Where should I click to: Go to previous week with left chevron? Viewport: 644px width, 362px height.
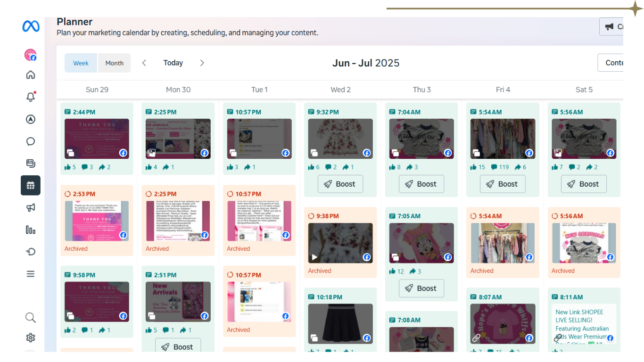(x=144, y=63)
